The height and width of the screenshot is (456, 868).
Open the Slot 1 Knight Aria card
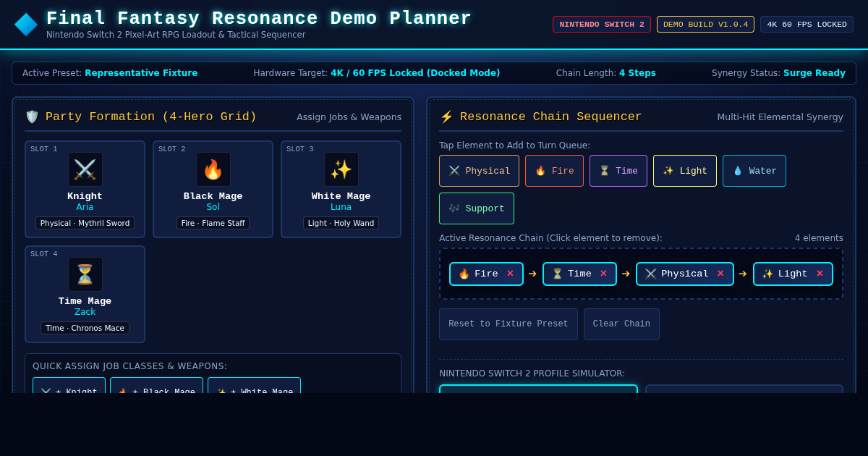[85, 189]
